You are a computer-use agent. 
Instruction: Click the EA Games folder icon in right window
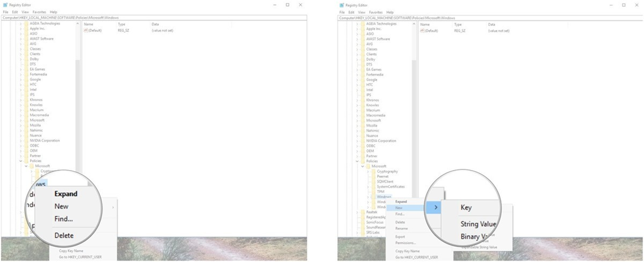pos(363,69)
